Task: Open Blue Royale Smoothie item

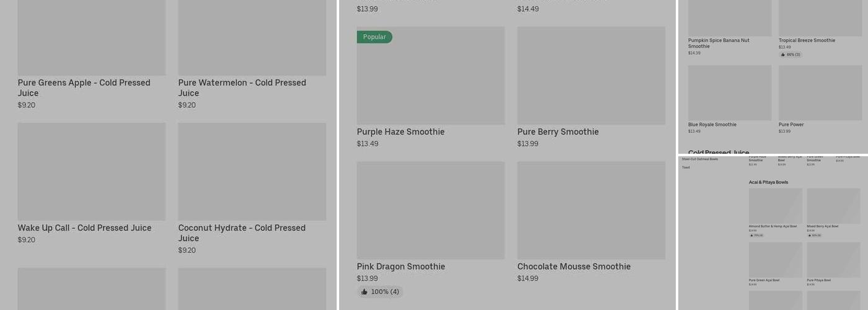Action: point(729,93)
